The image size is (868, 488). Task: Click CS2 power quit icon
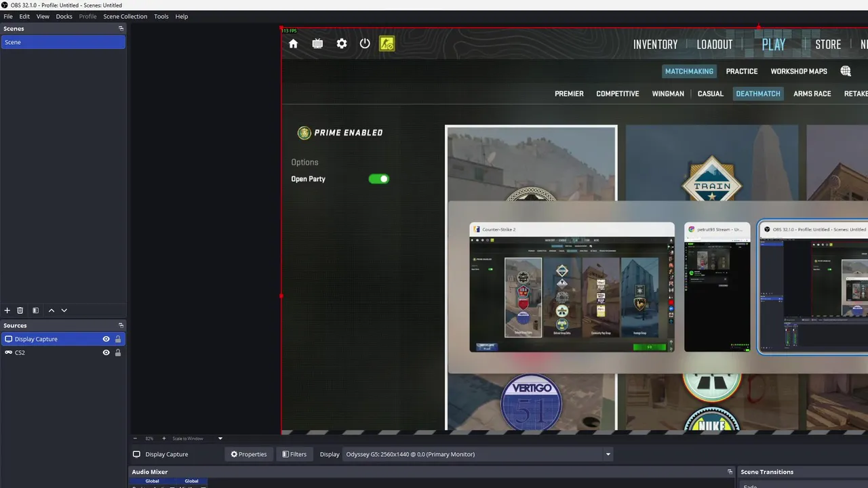[365, 43]
